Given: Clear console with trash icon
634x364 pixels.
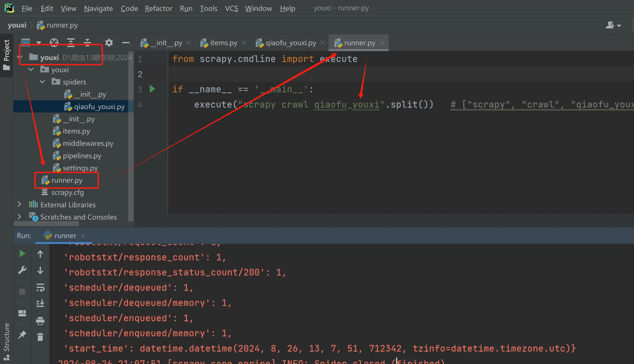Looking at the screenshot, I should click(40, 337).
